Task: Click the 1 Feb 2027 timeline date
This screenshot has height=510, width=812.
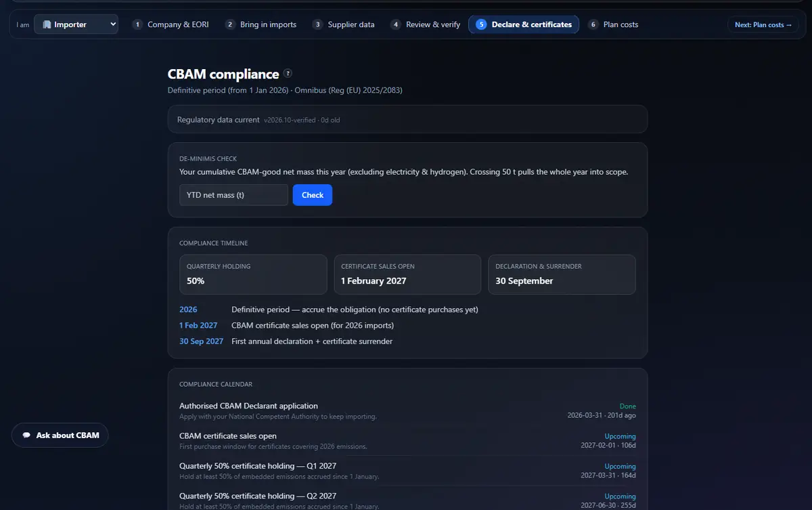Action: point(198,326)
